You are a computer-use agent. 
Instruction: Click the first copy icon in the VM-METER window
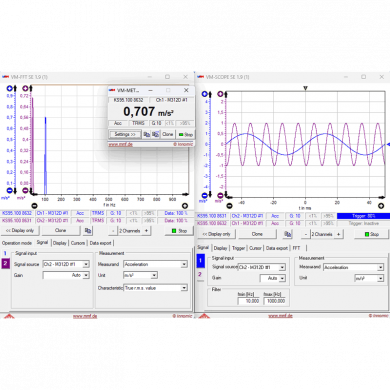click(146, 134)
